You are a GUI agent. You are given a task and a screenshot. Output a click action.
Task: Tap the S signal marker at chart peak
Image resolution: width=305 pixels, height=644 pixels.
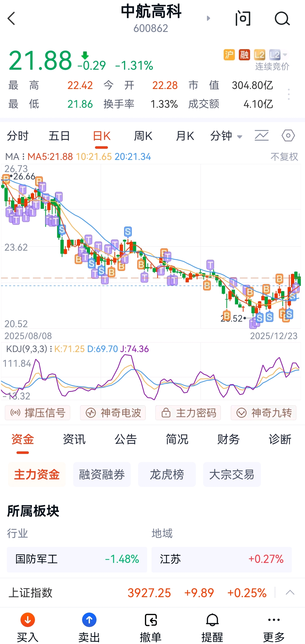pos(128,231)
